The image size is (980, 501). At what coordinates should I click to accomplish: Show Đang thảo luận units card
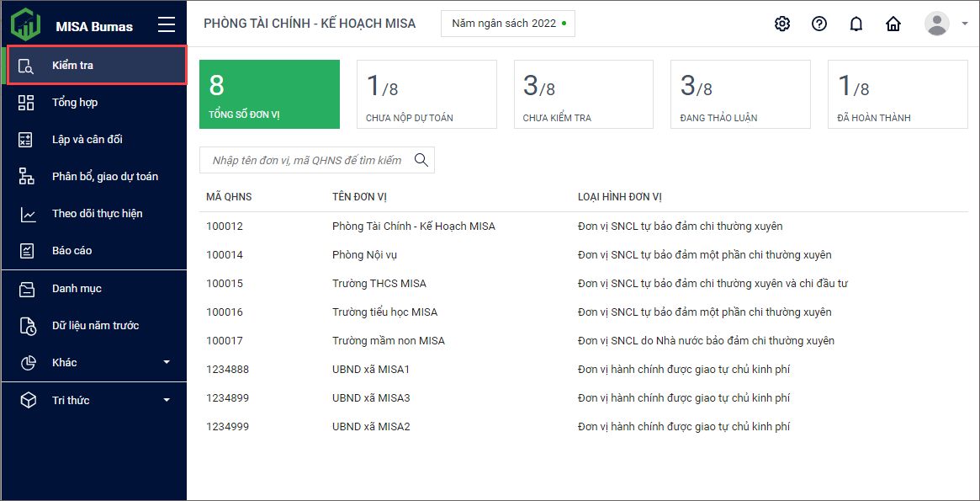(740, 94)
